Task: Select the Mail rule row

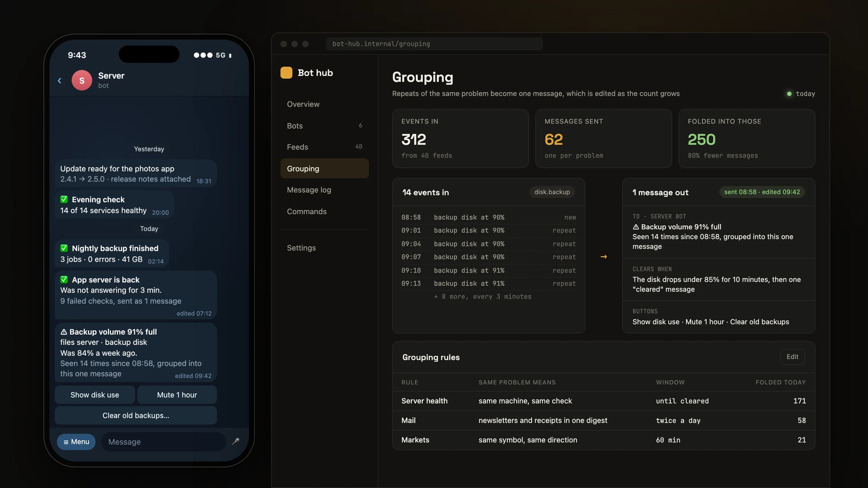Action: pos(604,420)
